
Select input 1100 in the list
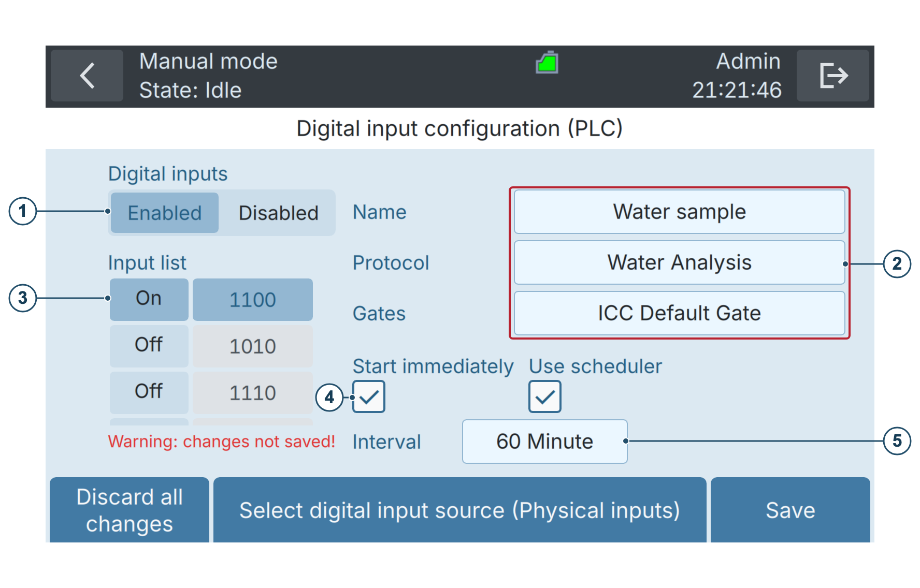[253, 299]
